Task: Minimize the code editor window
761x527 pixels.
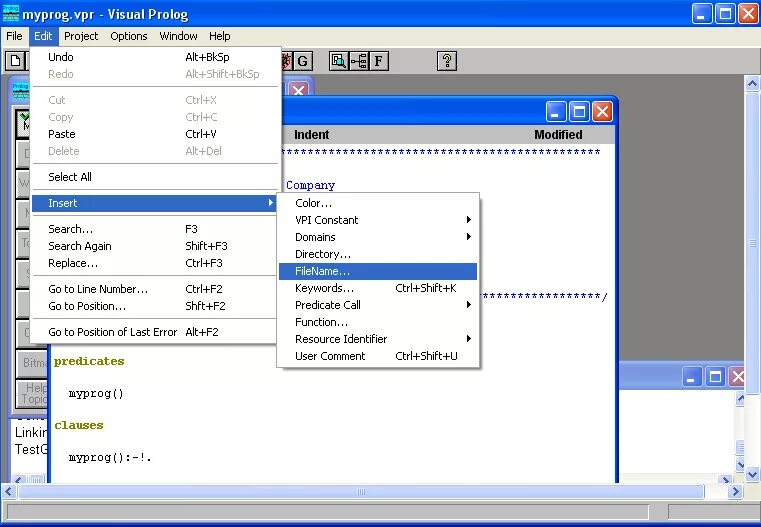Action: [556, 112]
